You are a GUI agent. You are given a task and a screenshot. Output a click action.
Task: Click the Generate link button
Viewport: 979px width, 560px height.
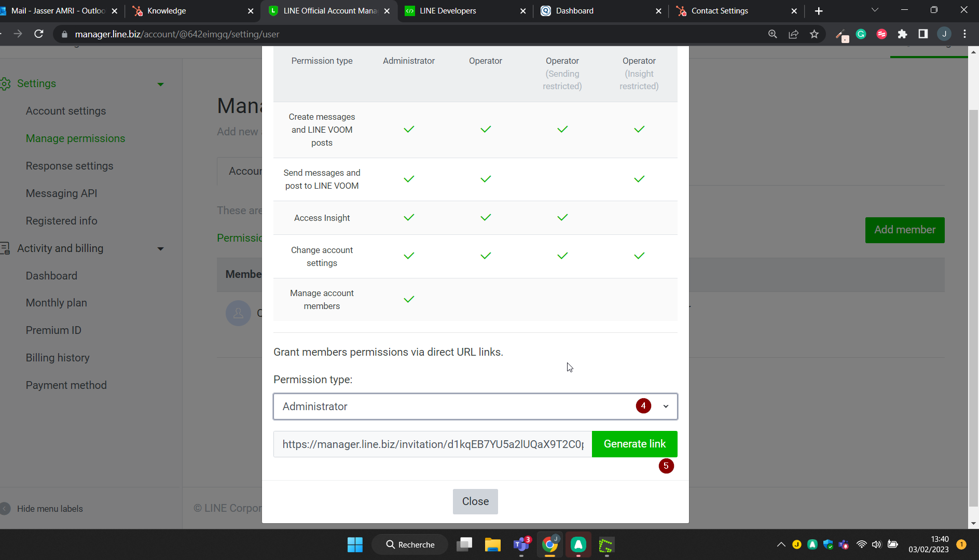pos(634,444)
